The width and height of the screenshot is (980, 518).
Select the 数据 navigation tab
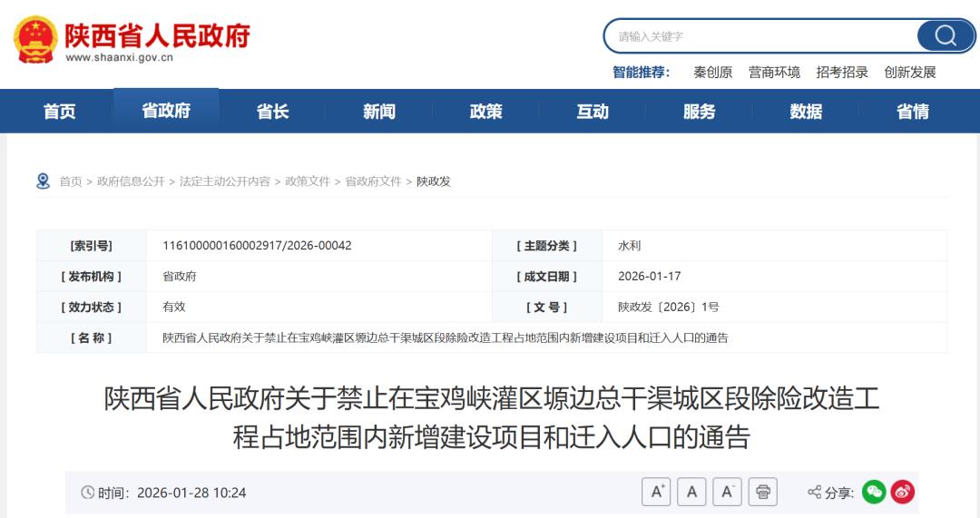pyautogui.click(x=806, y=112)
